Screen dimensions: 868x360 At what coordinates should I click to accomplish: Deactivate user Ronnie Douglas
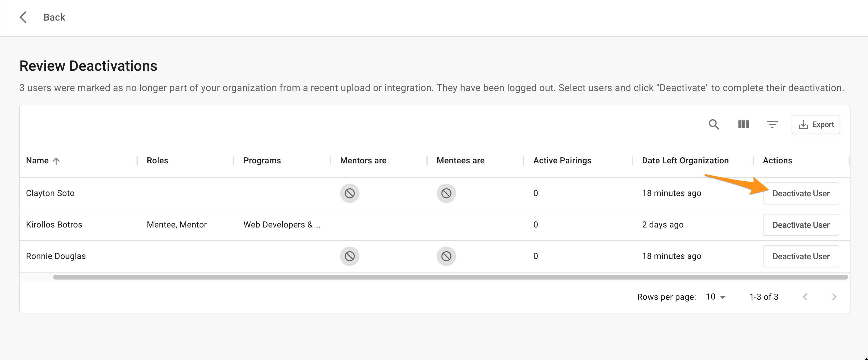point(801,256)
